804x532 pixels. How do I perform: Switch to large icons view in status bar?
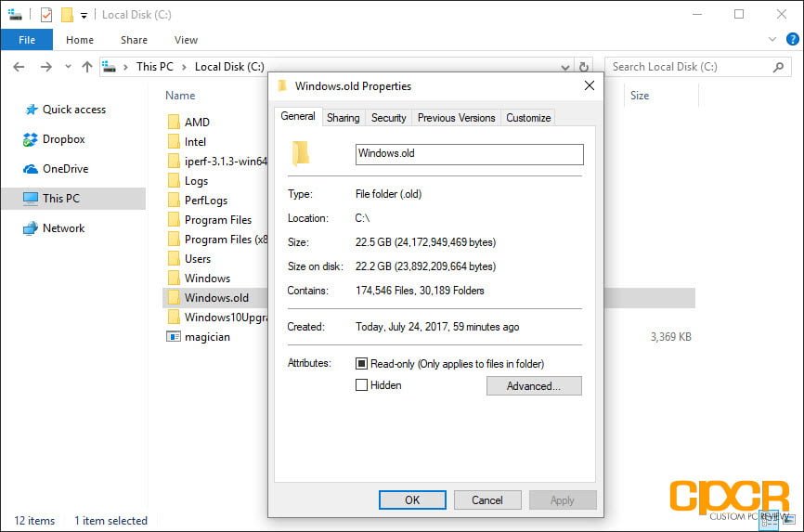click(788, 520)
